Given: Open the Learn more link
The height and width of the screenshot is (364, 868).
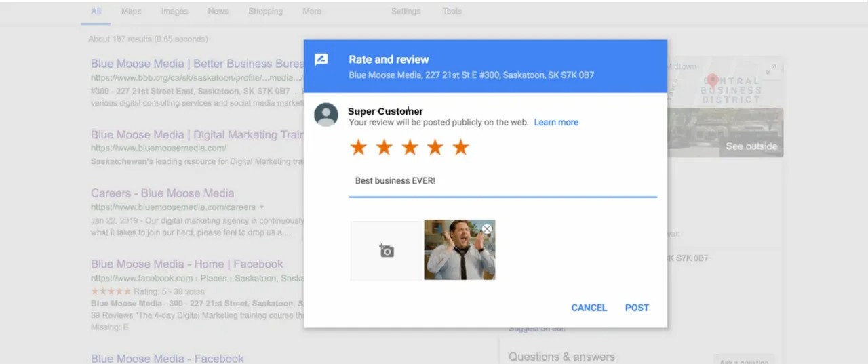Looking at the screenshot, I should [556, 123].
